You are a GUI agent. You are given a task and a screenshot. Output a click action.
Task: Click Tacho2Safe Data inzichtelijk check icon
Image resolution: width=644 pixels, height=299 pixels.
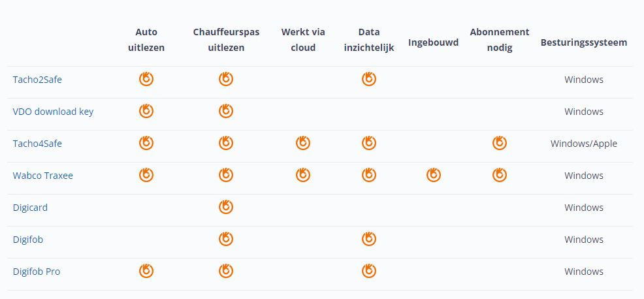(369, 78)
